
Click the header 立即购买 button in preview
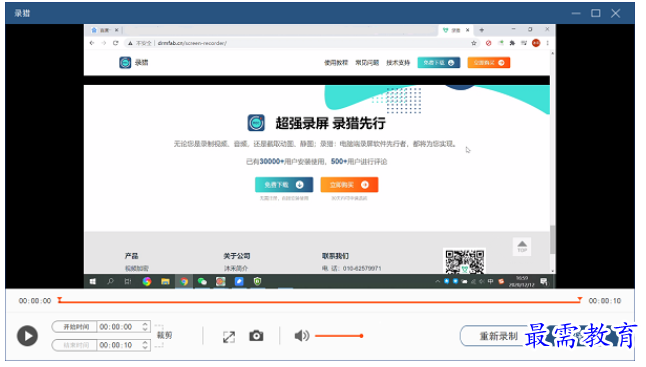click(x=489, y=63)
